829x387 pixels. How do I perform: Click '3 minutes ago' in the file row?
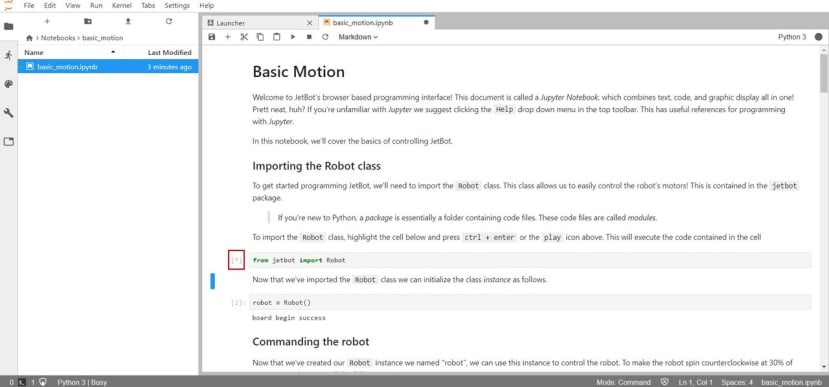(169, 67)
